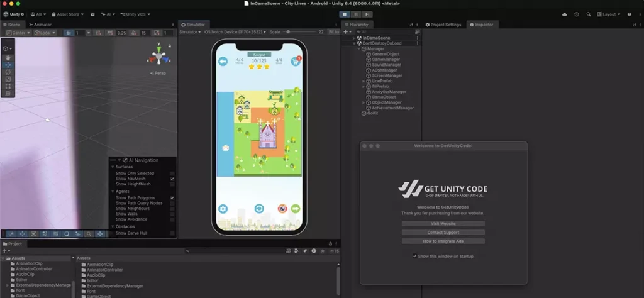Image resolution: width=644 pixels, height=298 pixels.
Task: Click the Visit Website button
Action: tap(443, 224)
